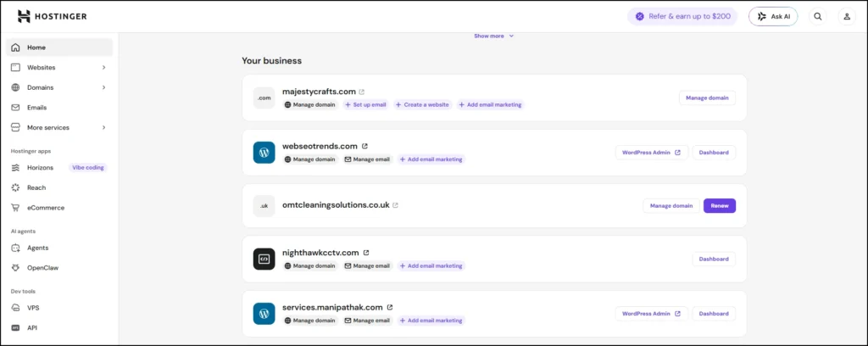The height and width of the screenshot is (346, 868).
Task: Click Manage domain chip for services.manipathak.com
Action: 310,321
